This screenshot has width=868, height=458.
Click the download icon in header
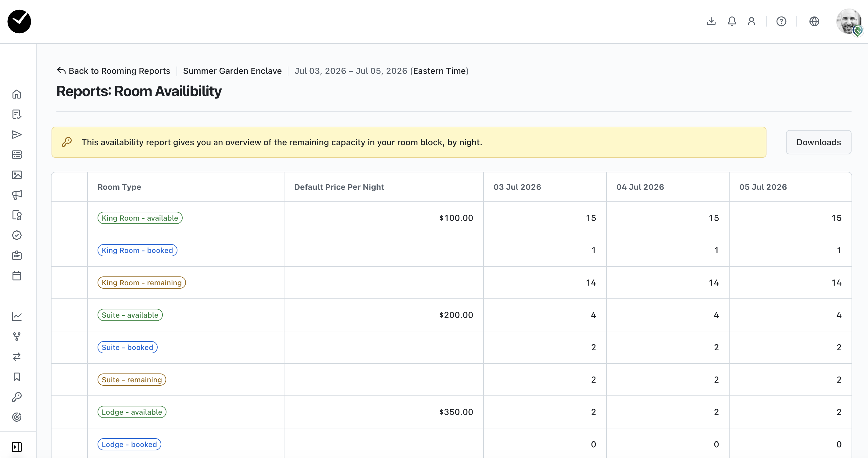click(x=711, y=22)
